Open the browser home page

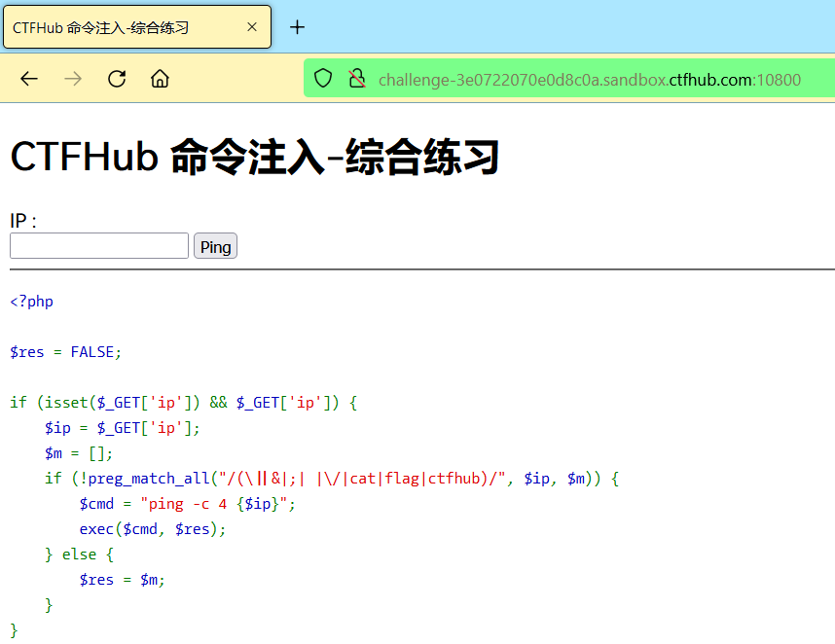[160, 79]
